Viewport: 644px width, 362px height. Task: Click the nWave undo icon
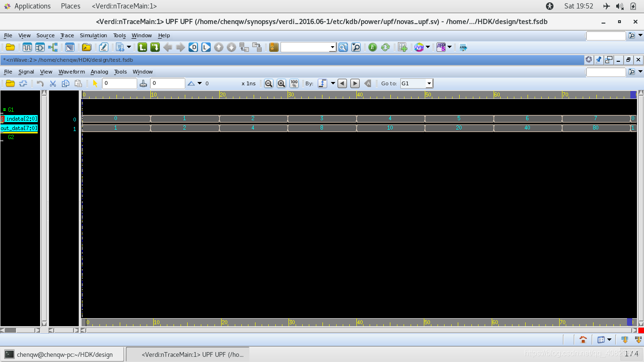coord(40,83)
